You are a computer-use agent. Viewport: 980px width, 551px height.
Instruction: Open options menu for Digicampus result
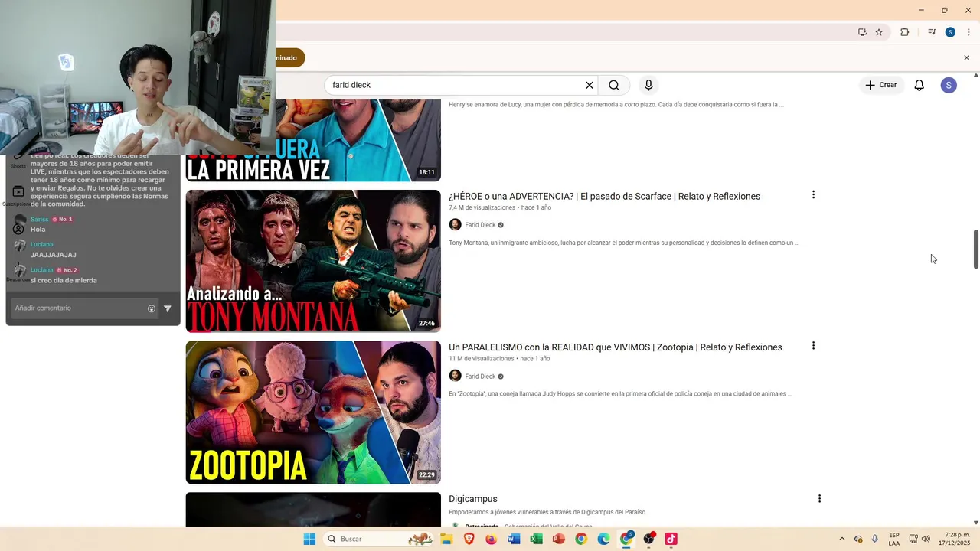coord(819,499)
